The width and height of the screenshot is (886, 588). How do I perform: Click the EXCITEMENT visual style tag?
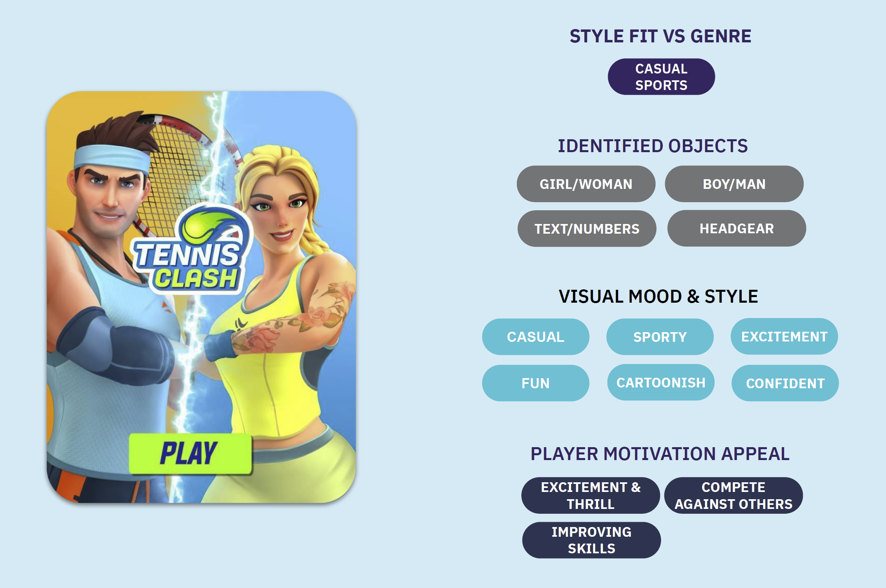pos(782,336)
